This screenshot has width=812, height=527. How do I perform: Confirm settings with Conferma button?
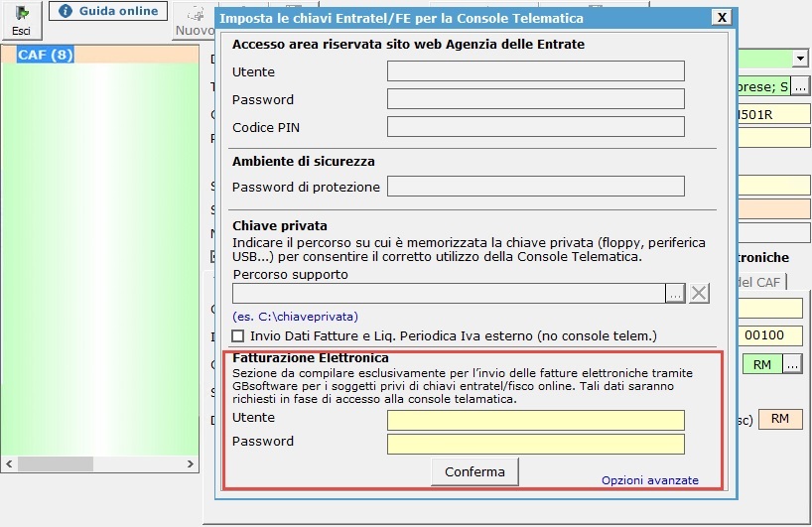point(474,472)
